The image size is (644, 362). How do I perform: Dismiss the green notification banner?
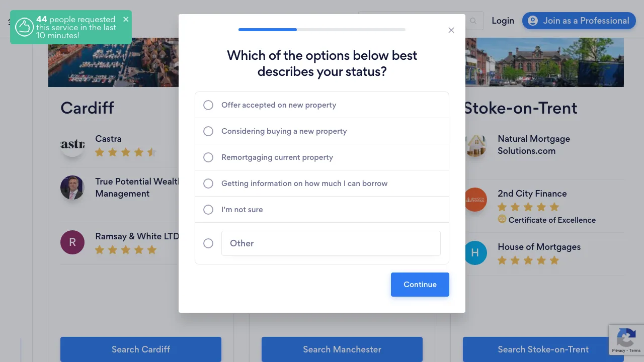(x=125, y=19)
